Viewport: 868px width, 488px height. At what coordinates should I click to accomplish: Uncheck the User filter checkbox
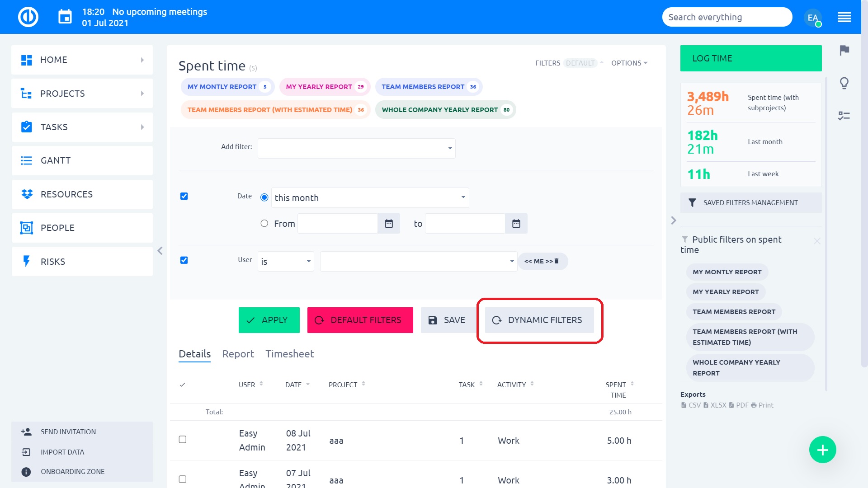184,260
